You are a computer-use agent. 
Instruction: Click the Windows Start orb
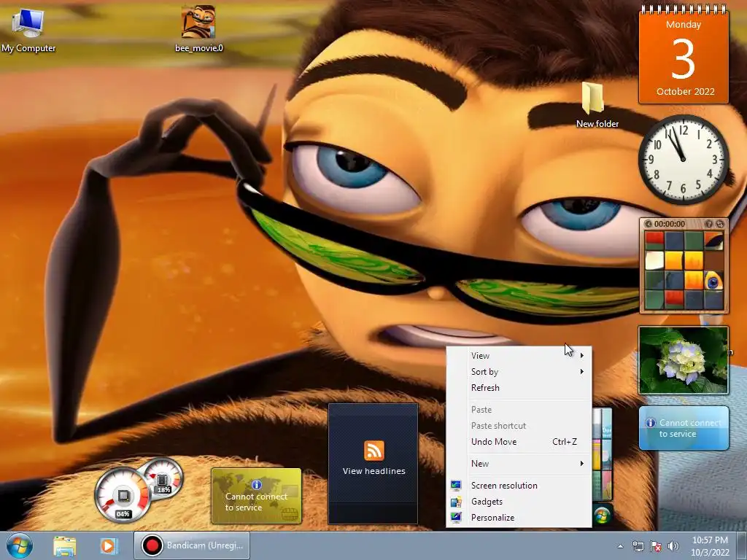pyautogui.click(x=19, y=545)
